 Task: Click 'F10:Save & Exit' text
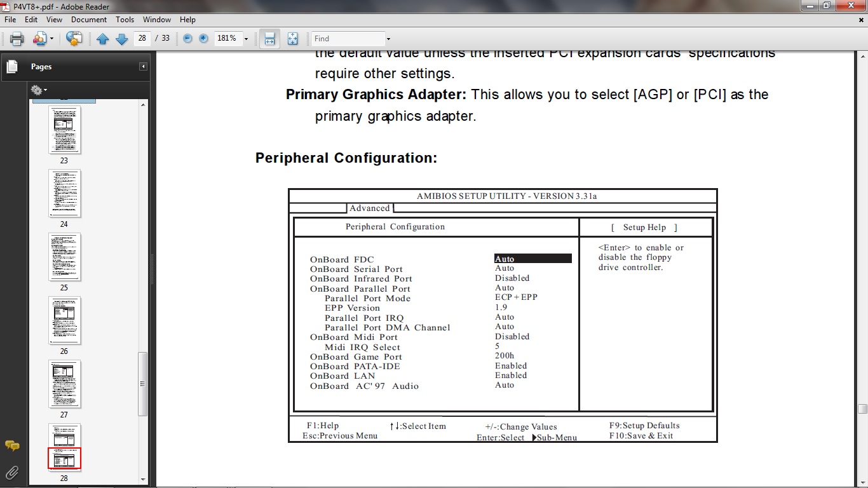(641, 436)
